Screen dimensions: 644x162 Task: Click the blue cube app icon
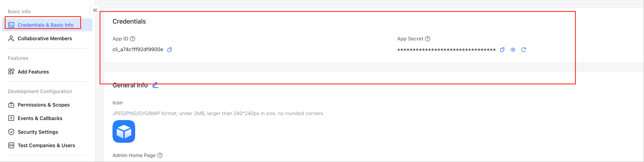point(124,132)
